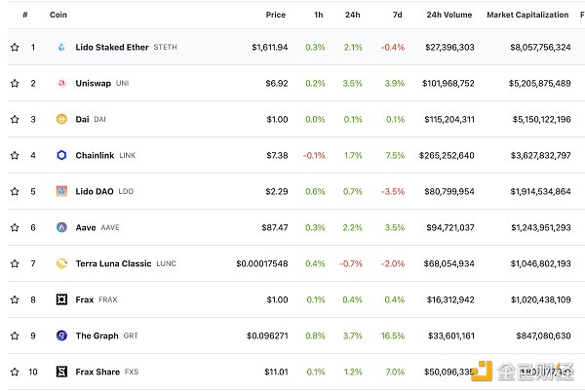Click the Terra Luna Classic logo icon
Image resolution: width=585 pixels, height=392 pixels.
pyautogui.click(x=61, y=264)
